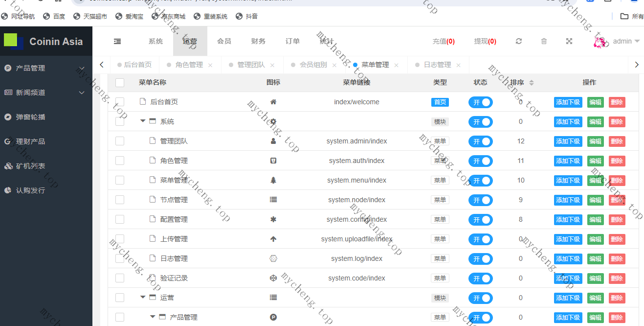Viewport: 644px width, 326px height.
Task: Close the 角色管理 tab with its X
Action: 210,65
